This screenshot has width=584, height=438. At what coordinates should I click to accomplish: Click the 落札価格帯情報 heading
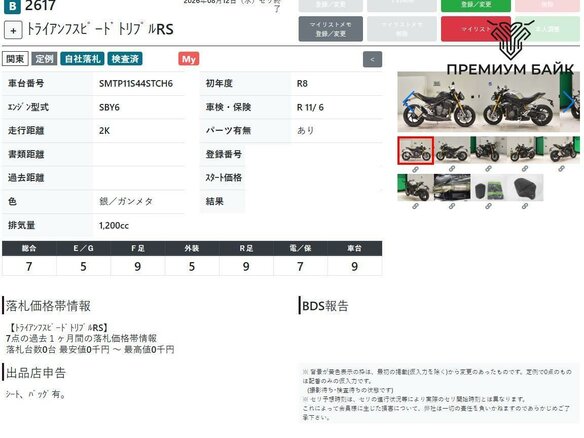[48, 306]
